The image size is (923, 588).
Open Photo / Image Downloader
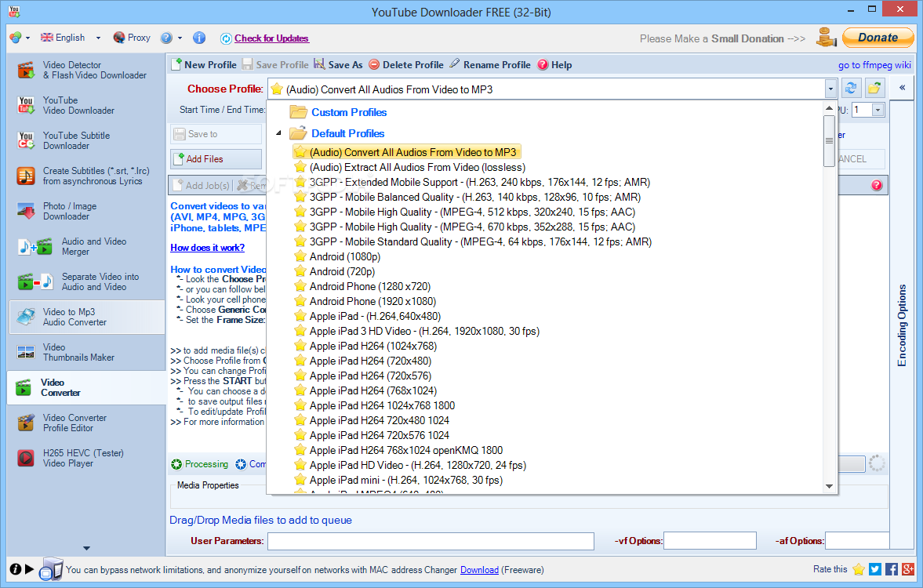click(x=86, y=212)
